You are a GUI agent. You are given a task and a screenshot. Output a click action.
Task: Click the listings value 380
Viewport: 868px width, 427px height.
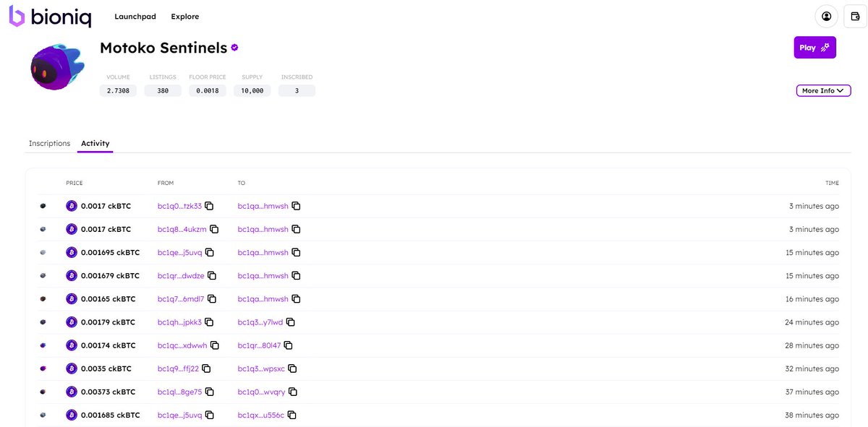(163, 91)
